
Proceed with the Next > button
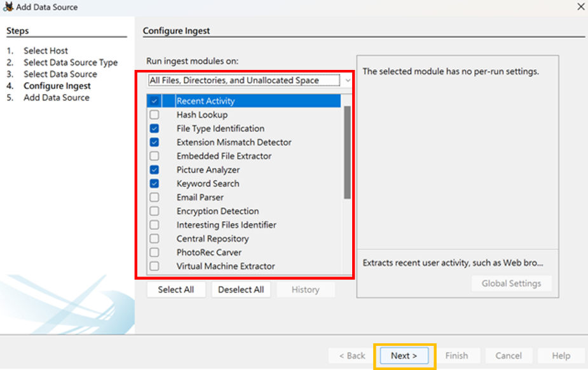click(x=404, y=356)
